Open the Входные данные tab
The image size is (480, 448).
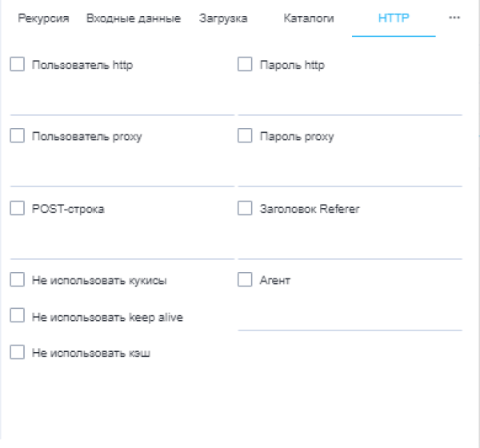(x=134, y=18)
